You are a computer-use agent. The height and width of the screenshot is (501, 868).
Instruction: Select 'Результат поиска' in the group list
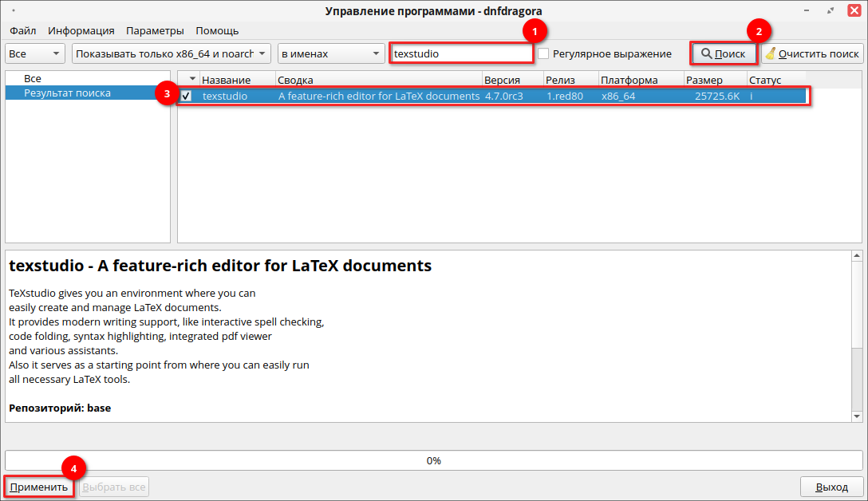[x=88, y=93]
